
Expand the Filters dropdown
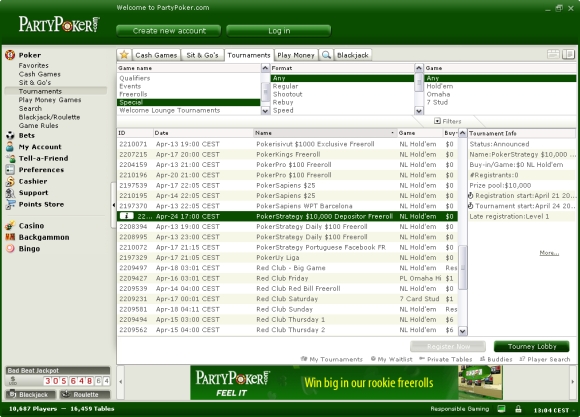coord(448,121)
